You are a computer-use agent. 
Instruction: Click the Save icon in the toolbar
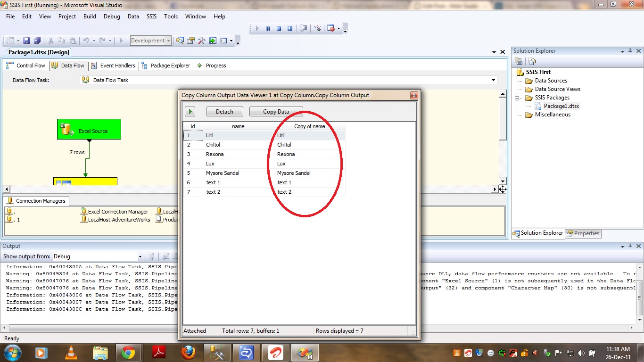[26, 41]
